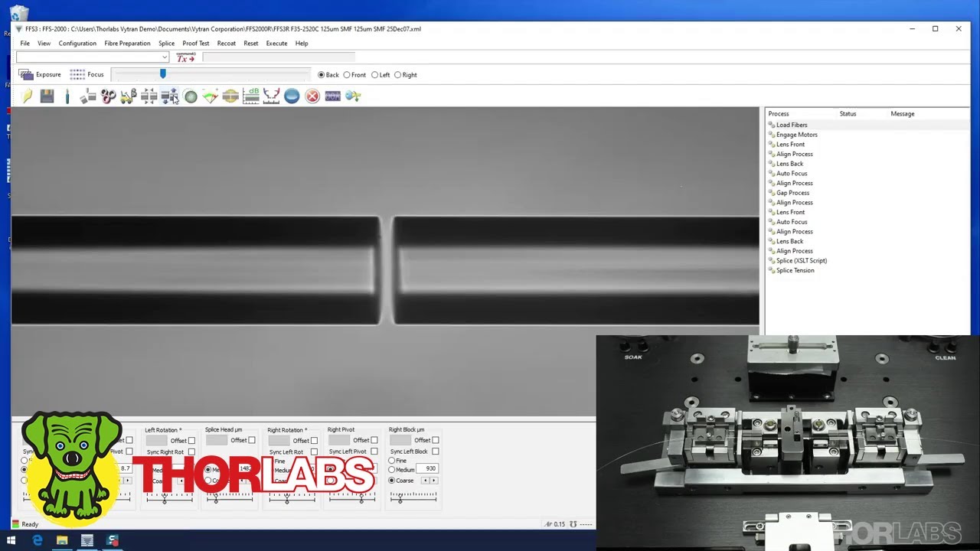Tick the Splice Head Offset checkbox
This screenshot has width=980, height=551.
click(x=252, y=440)
